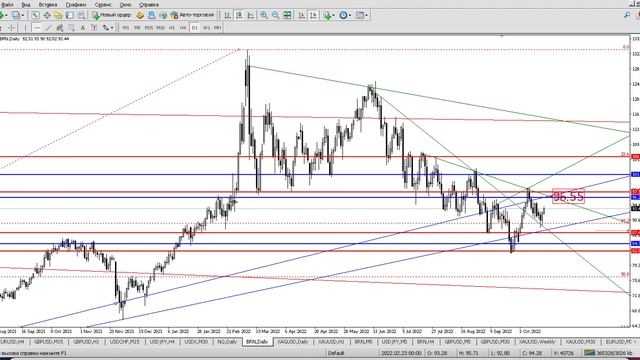Toggle the Chart Shift icon

313,15
